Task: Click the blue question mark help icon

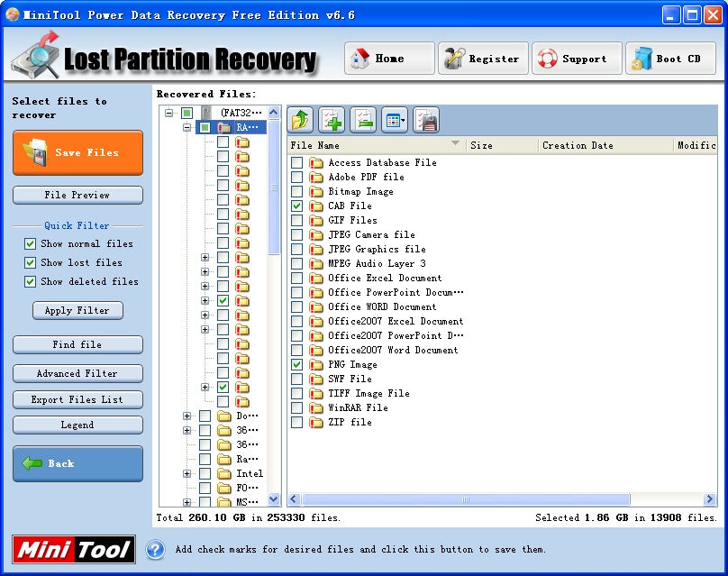Action: 156,550
